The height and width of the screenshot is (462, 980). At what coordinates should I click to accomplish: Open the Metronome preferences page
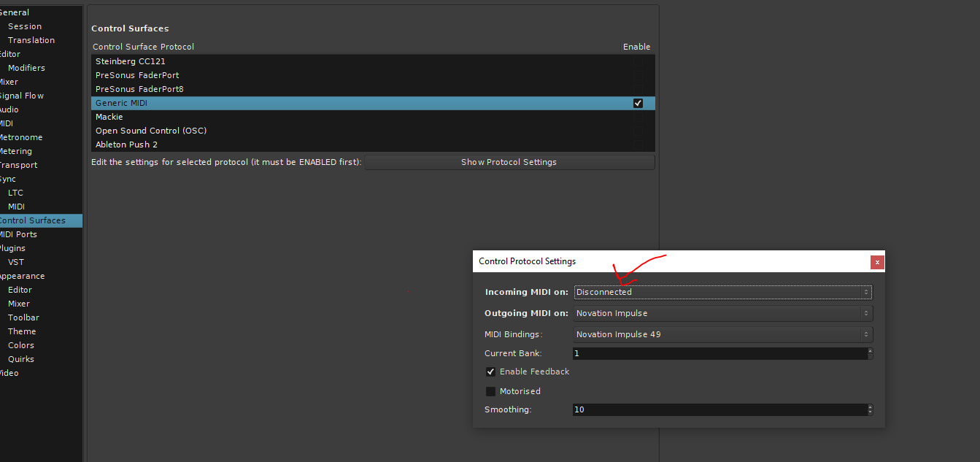[20, 138]
